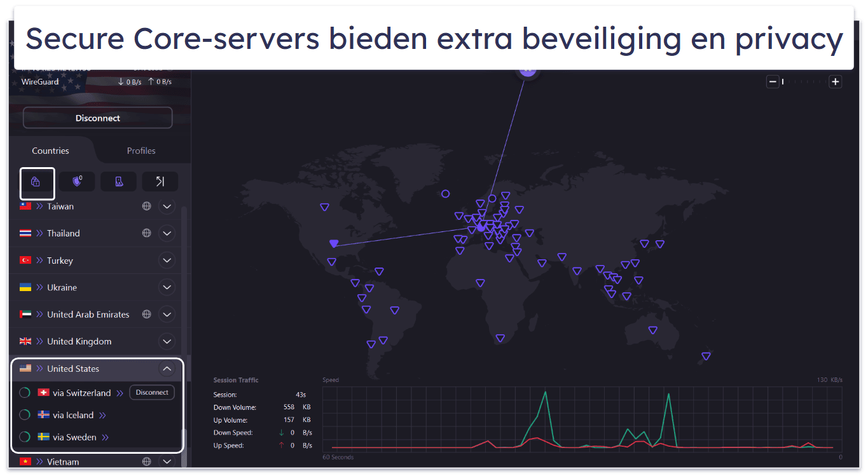Click globe icon beside United Arab Emirates

coord(147,314)
